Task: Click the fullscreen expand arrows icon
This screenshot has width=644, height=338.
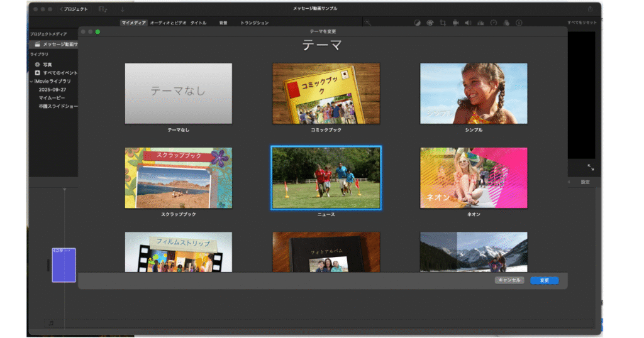Action: [591, 167]
